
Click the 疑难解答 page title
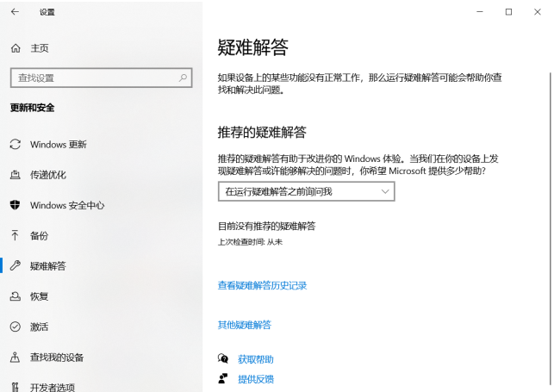tap(253, 47)
